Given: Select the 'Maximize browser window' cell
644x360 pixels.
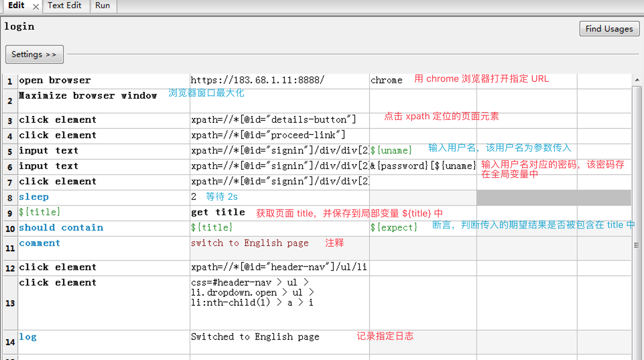Looking at the screenshot, I should (x=104, y=101).
